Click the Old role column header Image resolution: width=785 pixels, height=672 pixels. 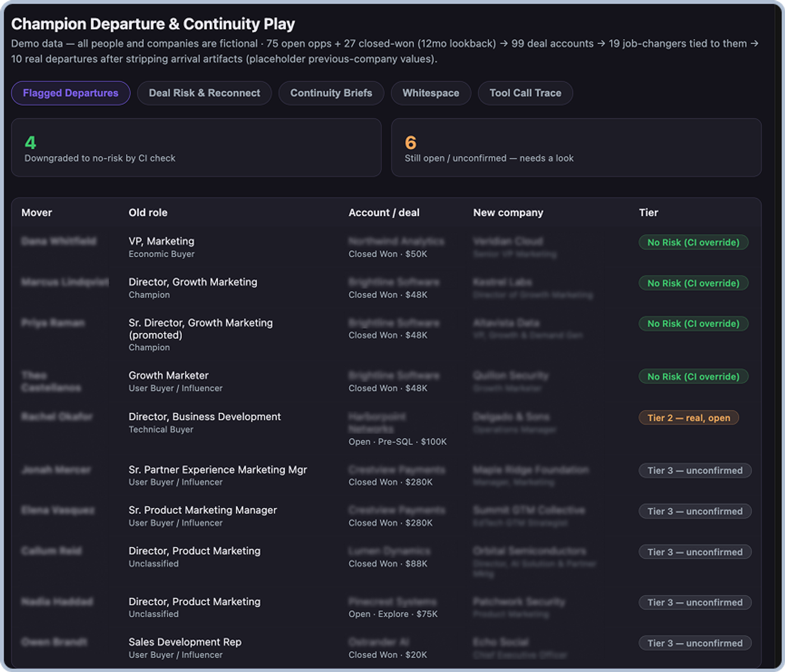coord(148,213)
